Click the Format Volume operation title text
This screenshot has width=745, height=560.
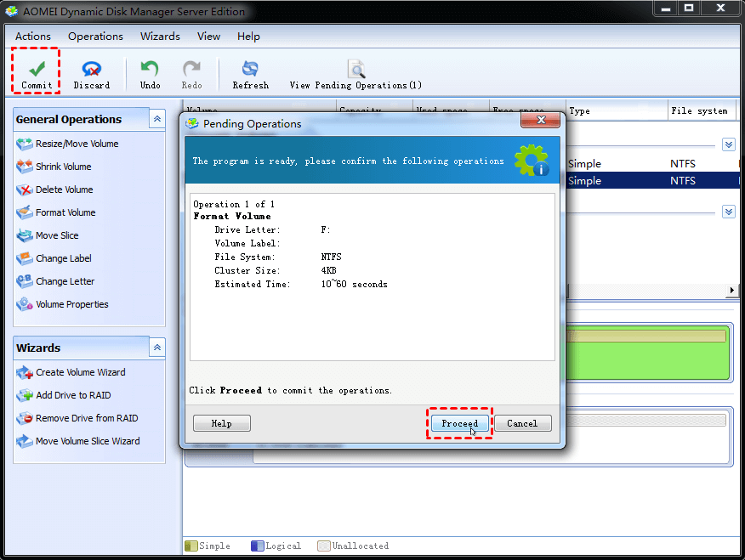pyautogui.click(x=232, y=217)
